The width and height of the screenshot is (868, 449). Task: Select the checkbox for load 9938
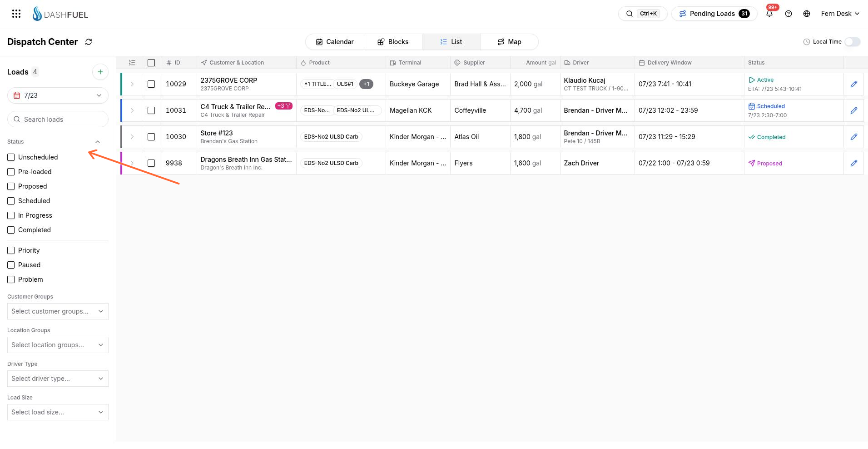pos(151,163)
